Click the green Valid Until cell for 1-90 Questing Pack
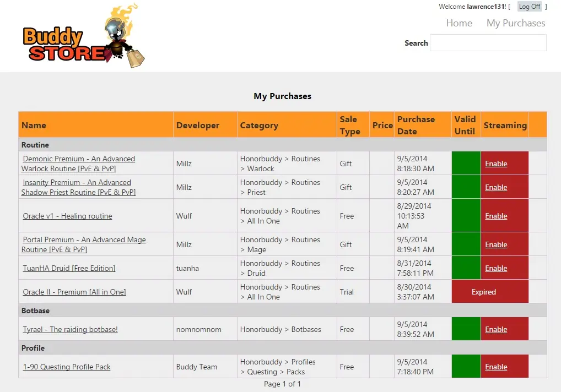561x392 pixels. [466, 366]
